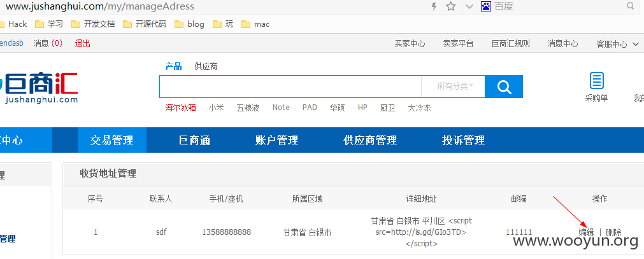Open the 学习 bookmarks folder

click(x=49, y=24)
